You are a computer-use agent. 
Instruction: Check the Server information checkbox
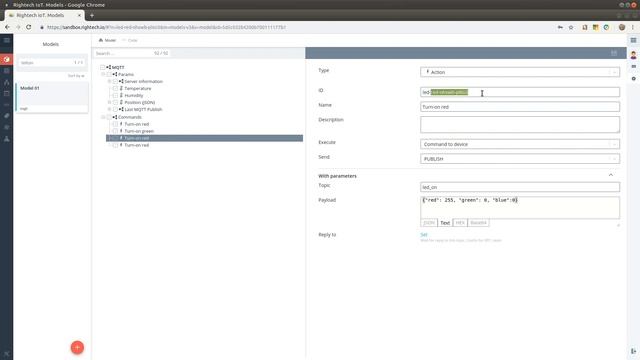click(x=115, y=82)
